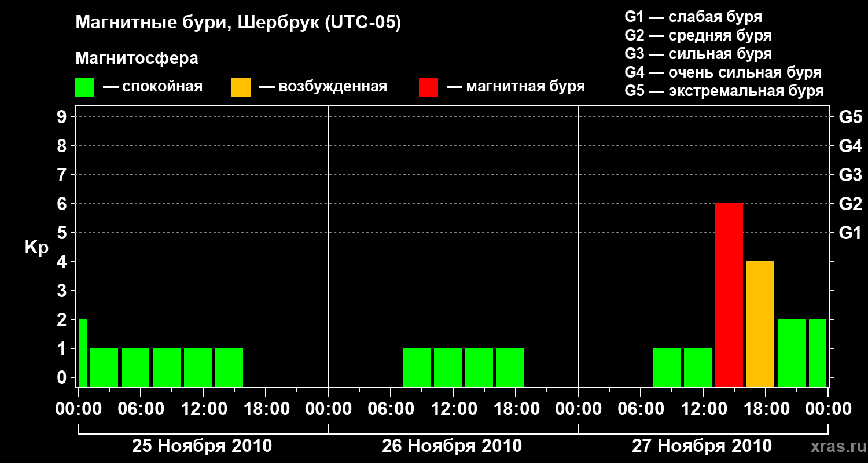This screenshot has width=868, height=463.
Task: Select the last green bar on 26 Ноября
Action: pos(510,368)
